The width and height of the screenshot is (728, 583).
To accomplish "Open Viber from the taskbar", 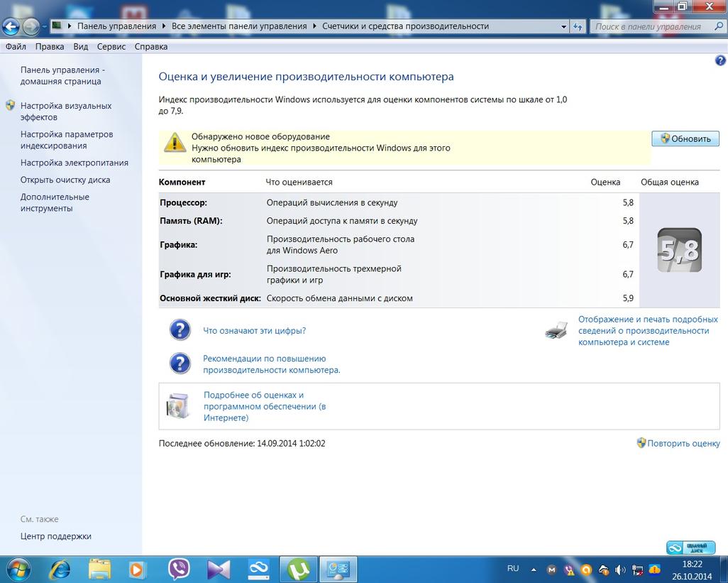I will [x=179, y=569].
